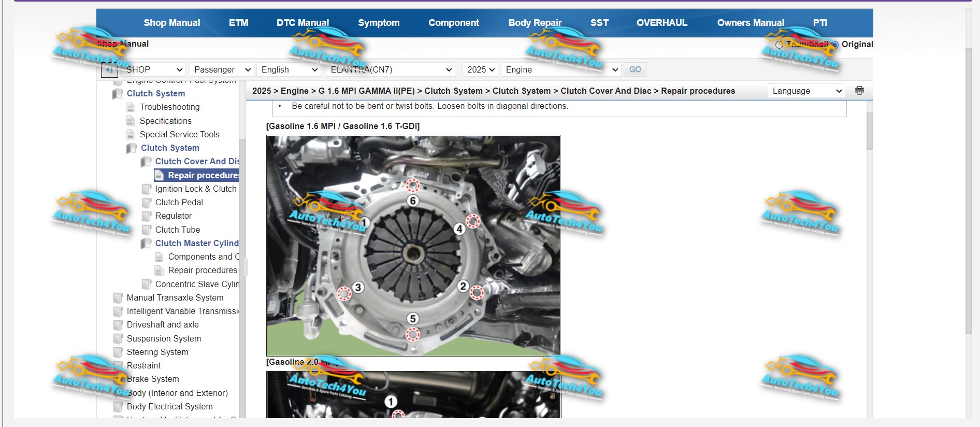
Task: Open the ELANTRA(CN7) vehicle dropdown
Action: (x=391, y=69)
